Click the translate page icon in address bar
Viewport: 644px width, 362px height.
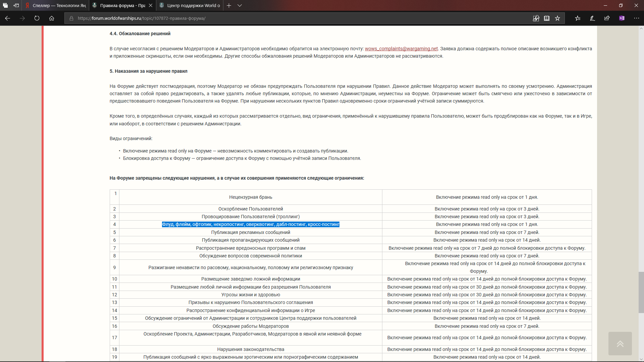pos(536,18)
